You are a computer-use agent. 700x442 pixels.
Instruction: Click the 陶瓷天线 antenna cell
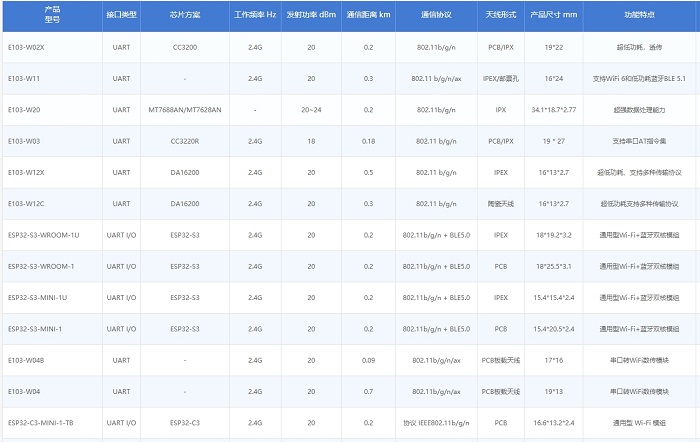coord(501,204)
